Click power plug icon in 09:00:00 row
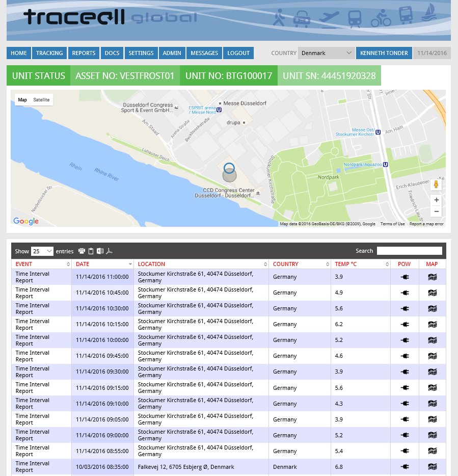This screenshot has width=458, height=476. [405, 435]
